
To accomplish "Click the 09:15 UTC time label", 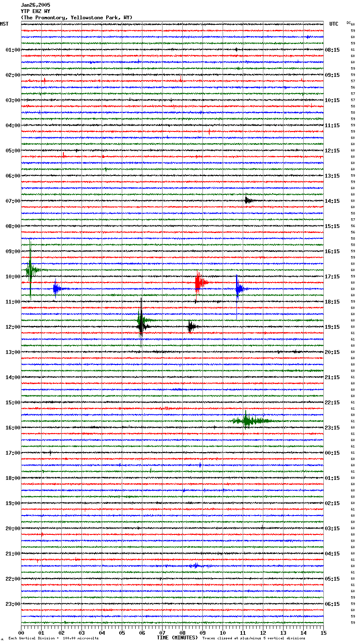I will (x=332, y=75).
